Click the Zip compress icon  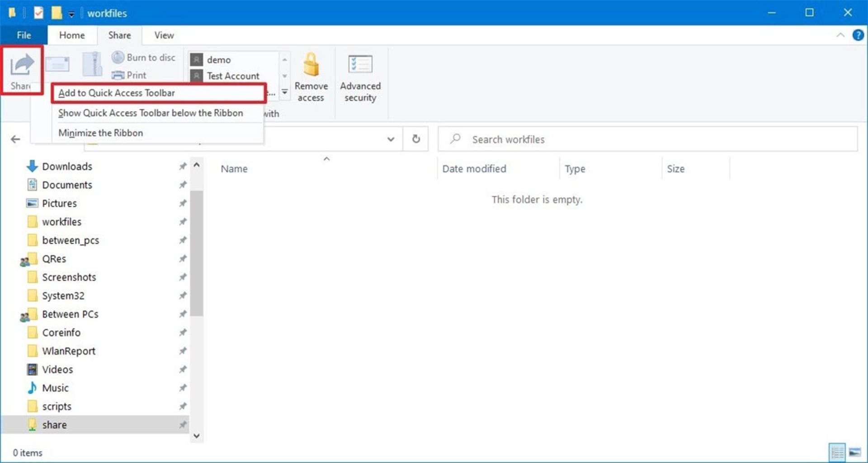(x=92, y=65)
